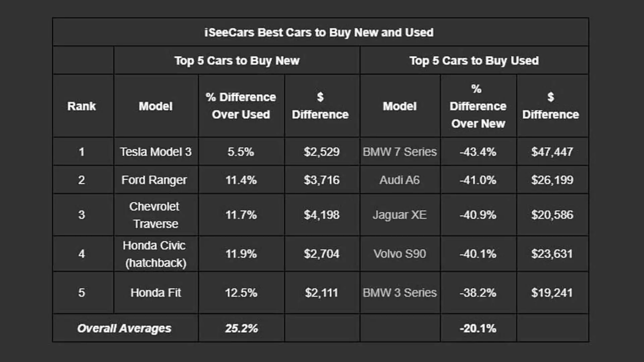Image resolution: width=644 pixels, height=362 pixels.
Task: Select the BMW 3 Series cell
Action: tap(400, 293)
